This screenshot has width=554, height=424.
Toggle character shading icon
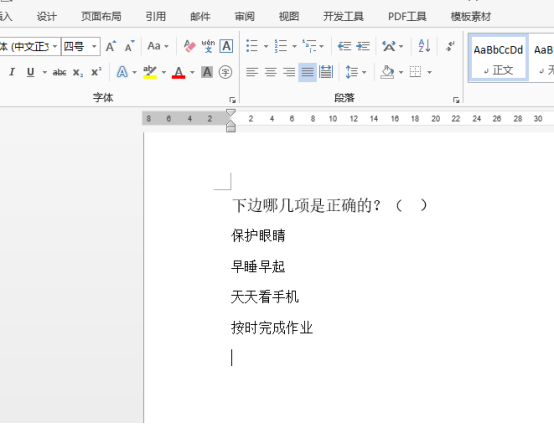point(207,72)
